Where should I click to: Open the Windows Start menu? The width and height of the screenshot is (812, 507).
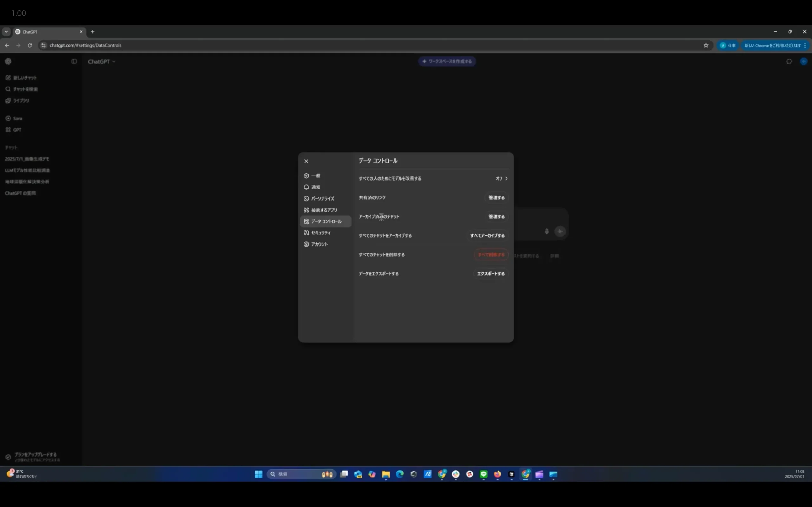pyautogui.click(x=259, y=474)
